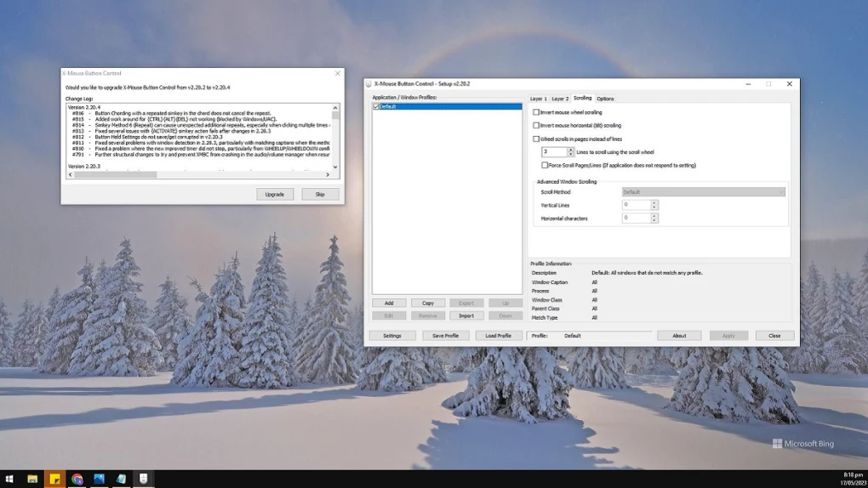The image size is (868, 488).
Task: Click the lines to scroll input field
Action: click(x=554, y=151)
